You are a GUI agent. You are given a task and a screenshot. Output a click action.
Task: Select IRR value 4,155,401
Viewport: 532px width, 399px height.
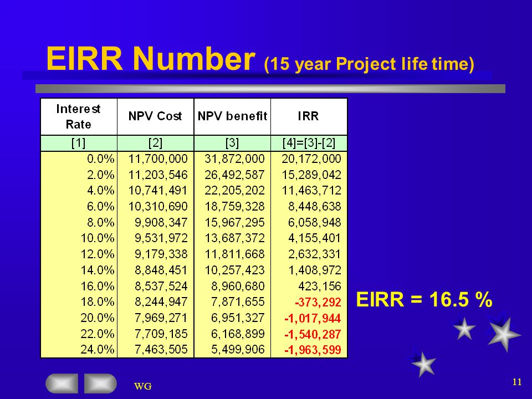click(x=315, y=238)
